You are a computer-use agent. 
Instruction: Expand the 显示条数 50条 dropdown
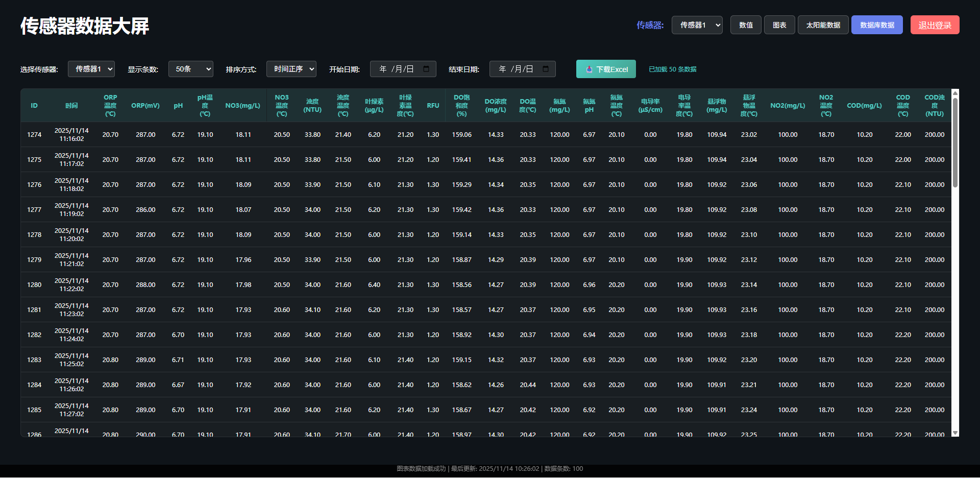tap(190, 69)
